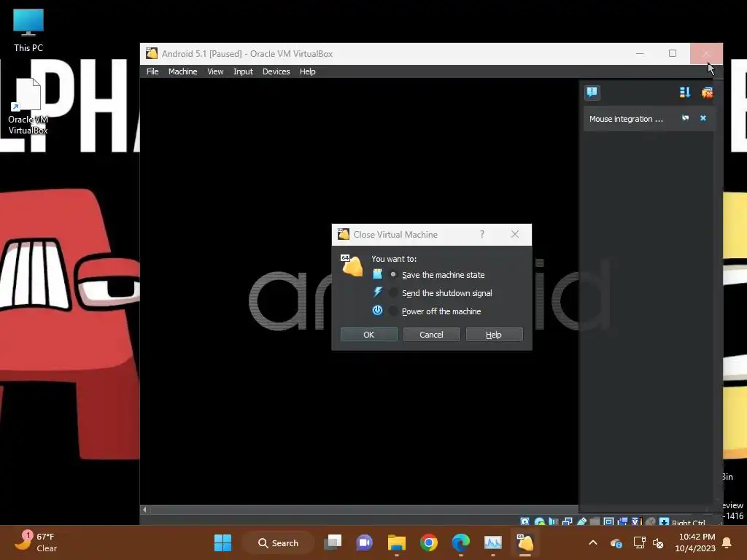The width and height of the screenshot is (747, 560).
Task: Close the Close Virtual Machine dialog
Action: pyautogui.click(x=514, y=234)
